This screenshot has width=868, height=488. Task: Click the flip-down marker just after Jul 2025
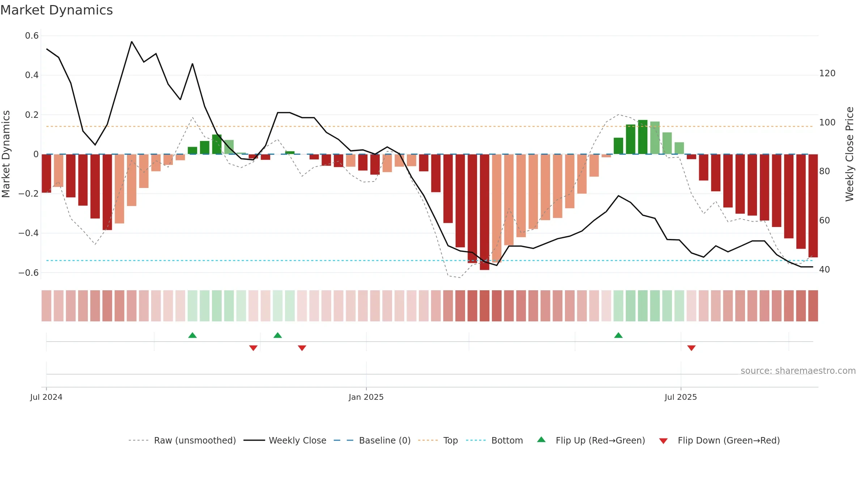692,348
